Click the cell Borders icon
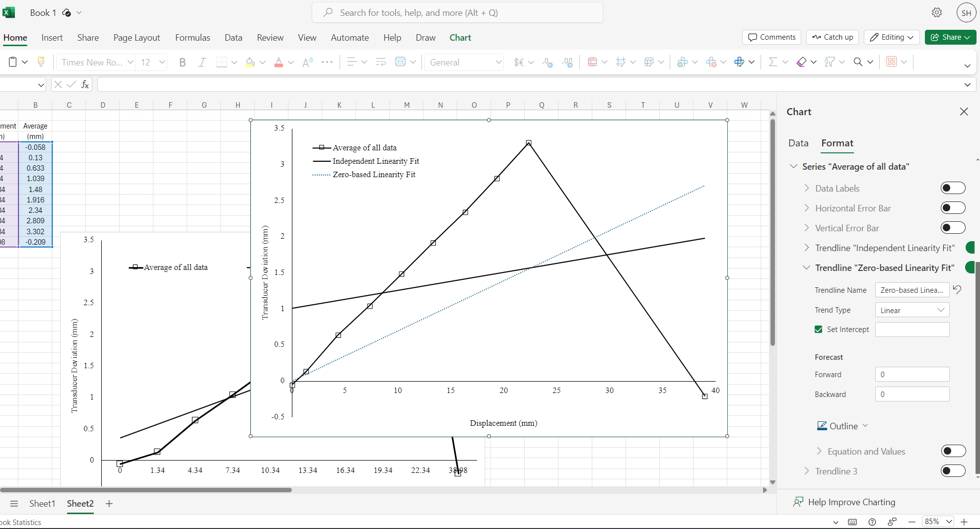Viewport: 980px width, 529px height. click(x=222, y=62)
